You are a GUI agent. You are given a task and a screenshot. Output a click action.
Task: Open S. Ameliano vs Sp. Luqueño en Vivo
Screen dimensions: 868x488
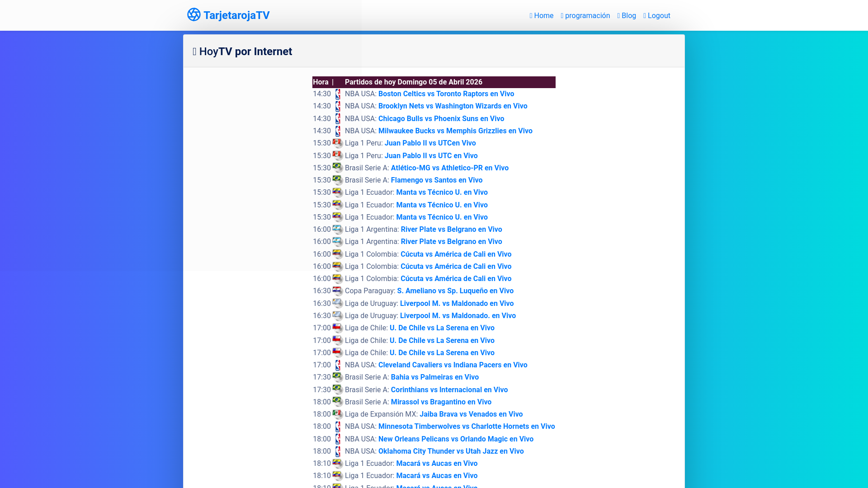click(455, 291)
